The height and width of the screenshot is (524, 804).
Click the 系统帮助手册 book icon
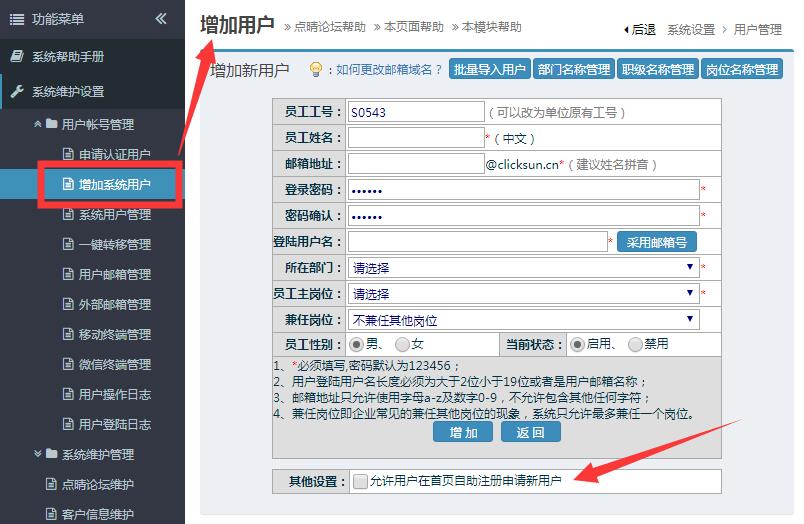click(x=16, y=57)
